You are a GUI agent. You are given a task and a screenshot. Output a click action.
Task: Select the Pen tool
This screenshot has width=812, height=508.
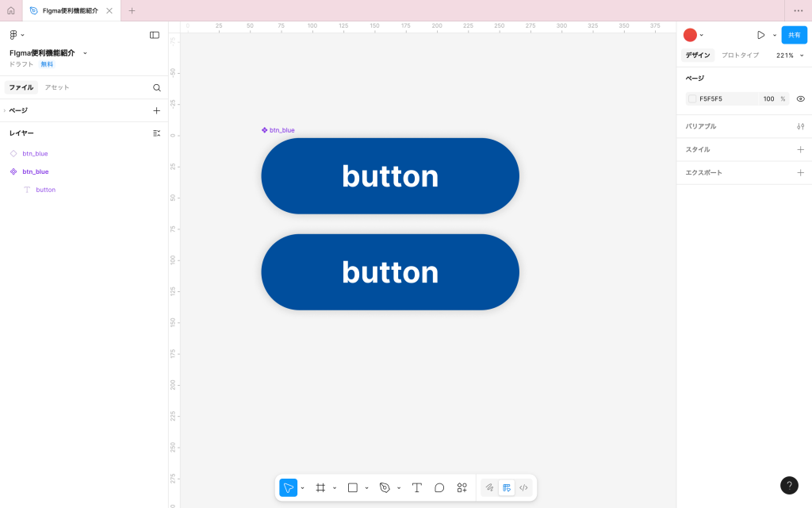385,487
